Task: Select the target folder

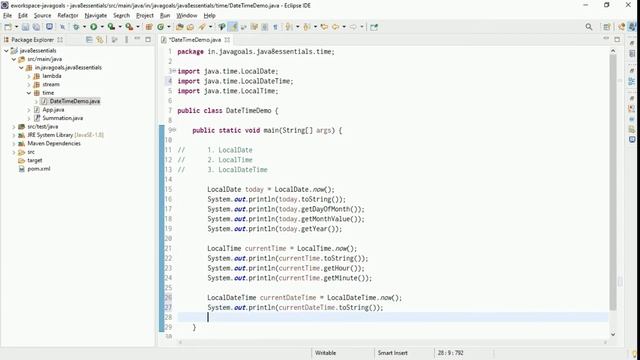Action: (35, 160)
